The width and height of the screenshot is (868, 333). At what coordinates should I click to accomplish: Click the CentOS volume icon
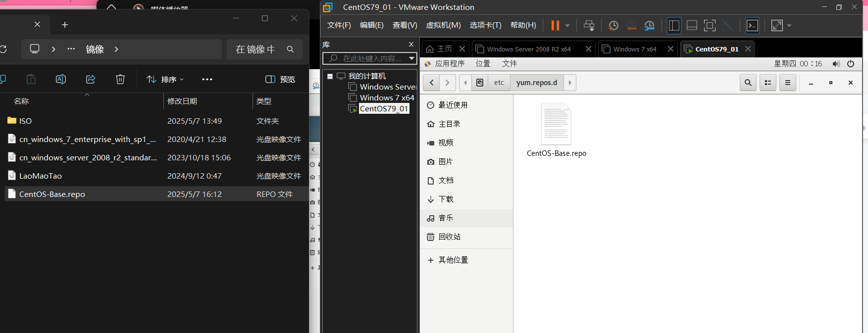(836, 63)
